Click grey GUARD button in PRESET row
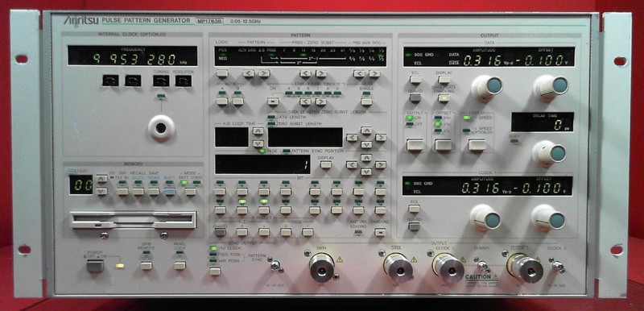The height and width of the screenshot is (311, 644). point(220,232)
